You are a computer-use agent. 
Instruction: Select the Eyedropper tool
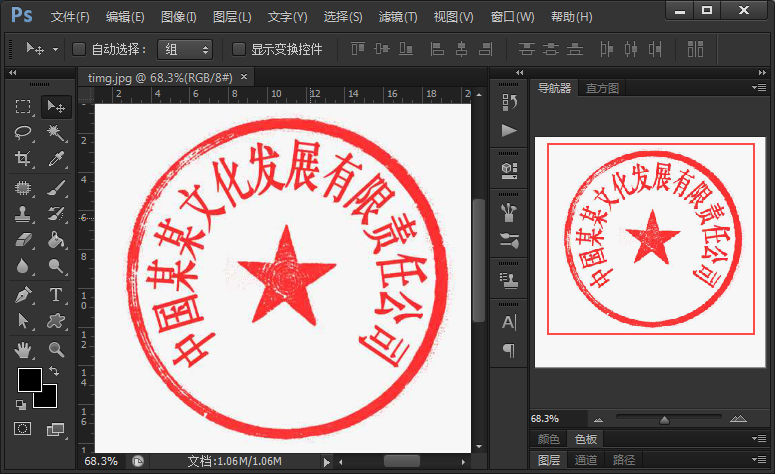pos(56,159)
